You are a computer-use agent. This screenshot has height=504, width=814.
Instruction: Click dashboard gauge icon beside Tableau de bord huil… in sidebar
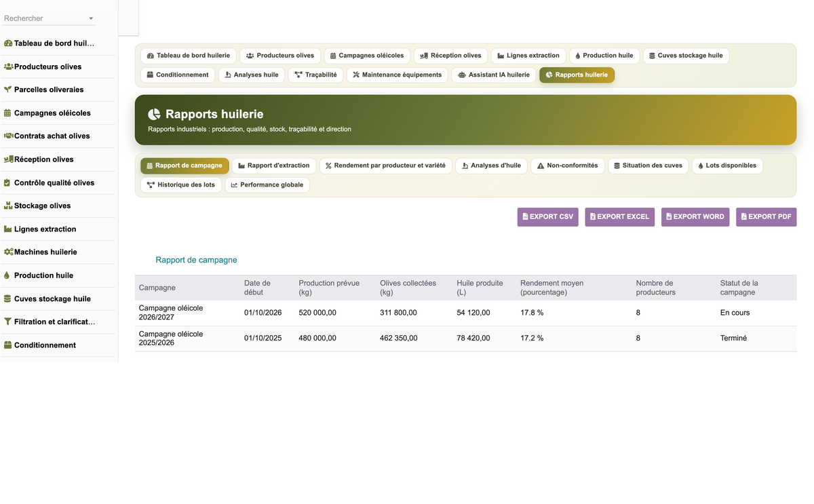(x=8, y=43)
